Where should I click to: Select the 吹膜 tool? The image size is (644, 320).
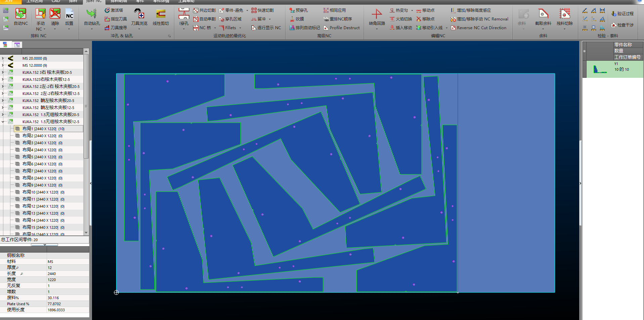pos(297,19)
